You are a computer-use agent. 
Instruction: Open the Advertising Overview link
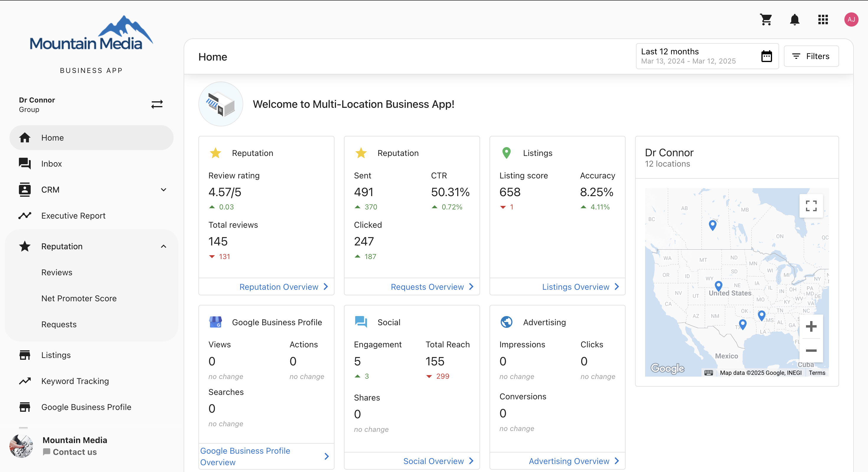click(569, 461)
